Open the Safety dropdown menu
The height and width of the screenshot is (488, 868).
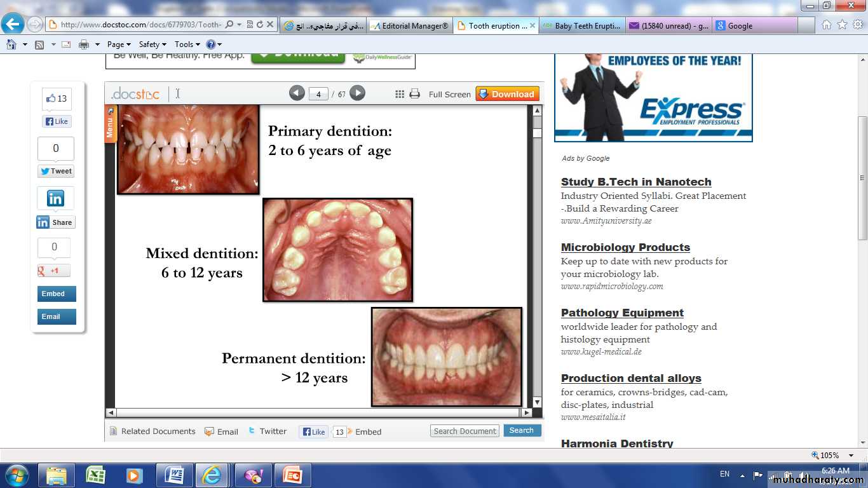(153, 44)
